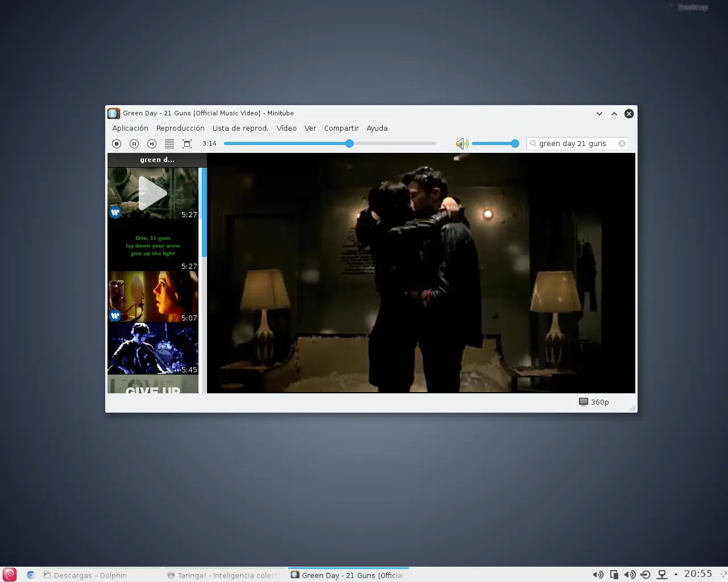Open the Debian application launcher
The height and width of the screenshot is (582, 728).
coord(10,575)
